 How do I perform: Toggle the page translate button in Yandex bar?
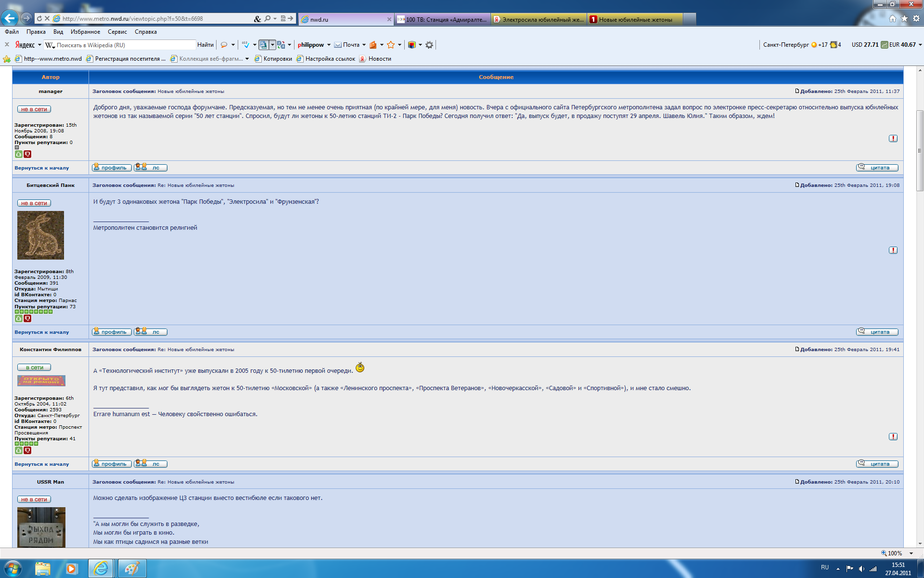263,45
